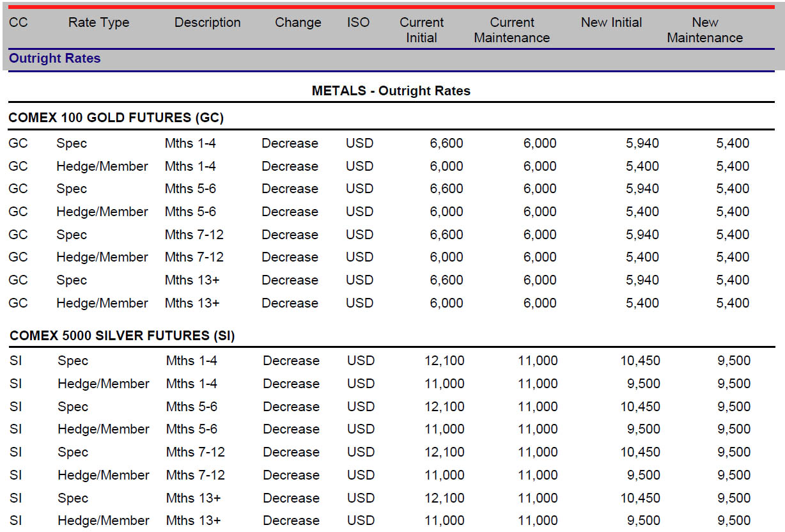Click Mths 5-6 in the SI Hedge/Member row

[x=192, y=429]
